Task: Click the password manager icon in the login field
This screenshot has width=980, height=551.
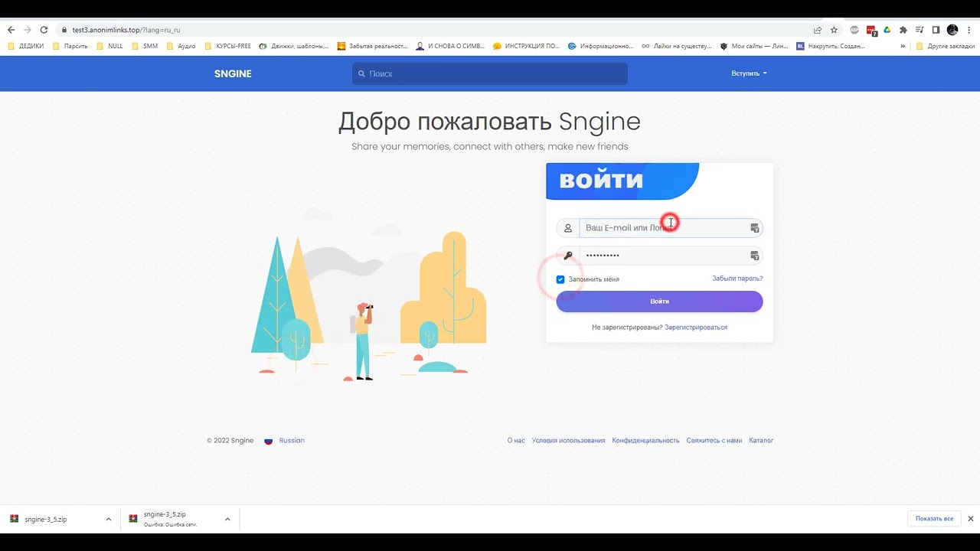Action: pos(754,228)
